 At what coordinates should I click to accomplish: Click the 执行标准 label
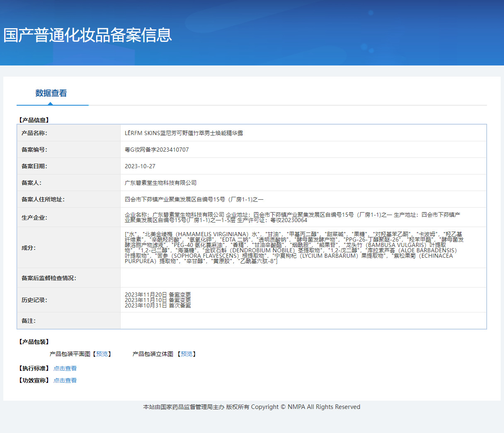pyautogui.click(x=34, y=368)
